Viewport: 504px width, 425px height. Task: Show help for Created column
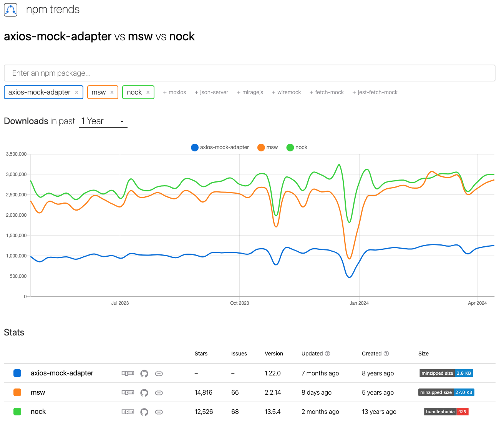386,354
